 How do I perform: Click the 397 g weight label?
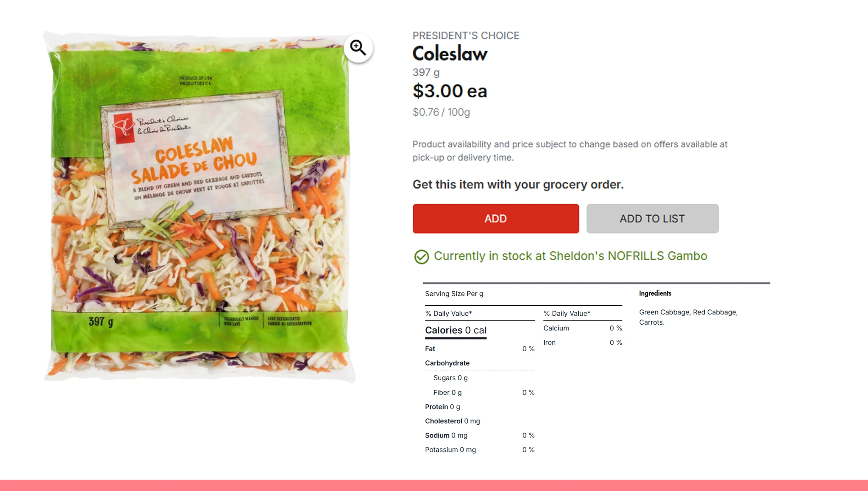coord(425,72)
